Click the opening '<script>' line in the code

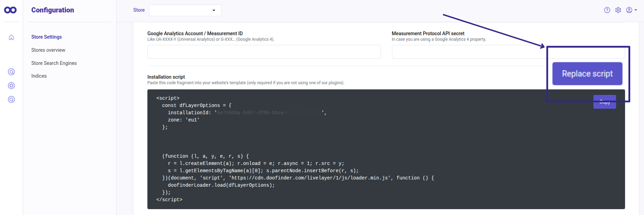tap(168, 98)
